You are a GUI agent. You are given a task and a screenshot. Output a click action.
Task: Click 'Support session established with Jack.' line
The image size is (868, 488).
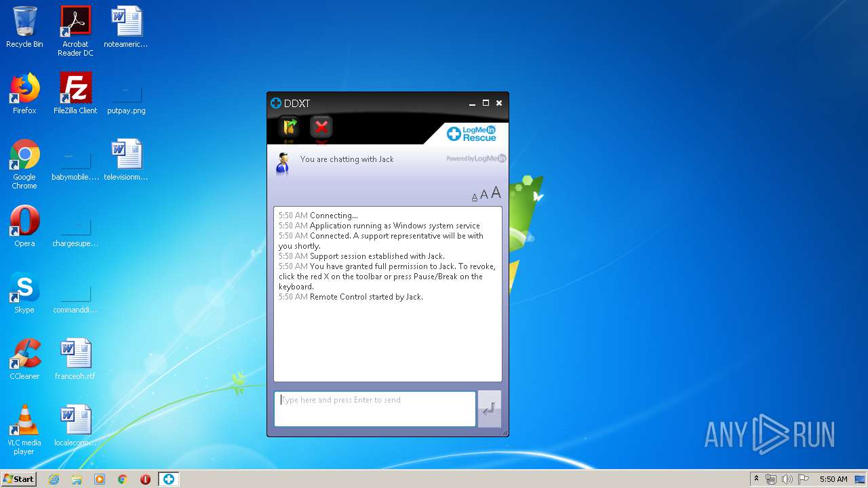click(377, 256)
